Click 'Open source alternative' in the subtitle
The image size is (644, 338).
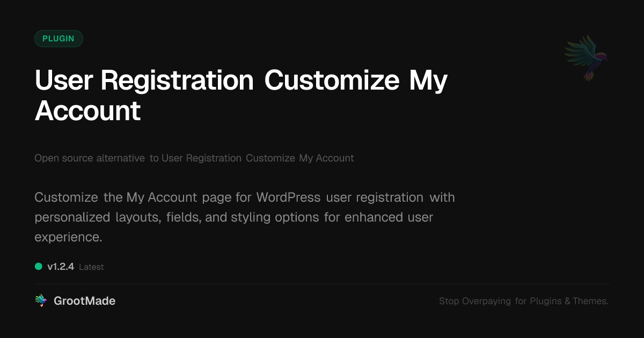[90, 158]
